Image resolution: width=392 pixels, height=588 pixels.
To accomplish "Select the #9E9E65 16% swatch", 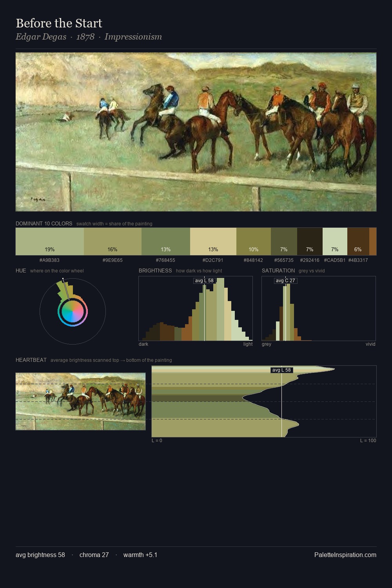I will coord(113,241).
